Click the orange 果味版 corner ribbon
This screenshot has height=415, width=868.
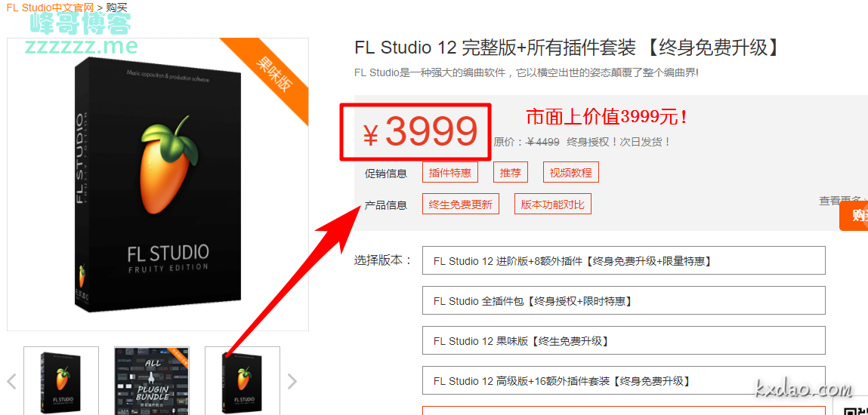pyautogui.click(x=274, y=75)
